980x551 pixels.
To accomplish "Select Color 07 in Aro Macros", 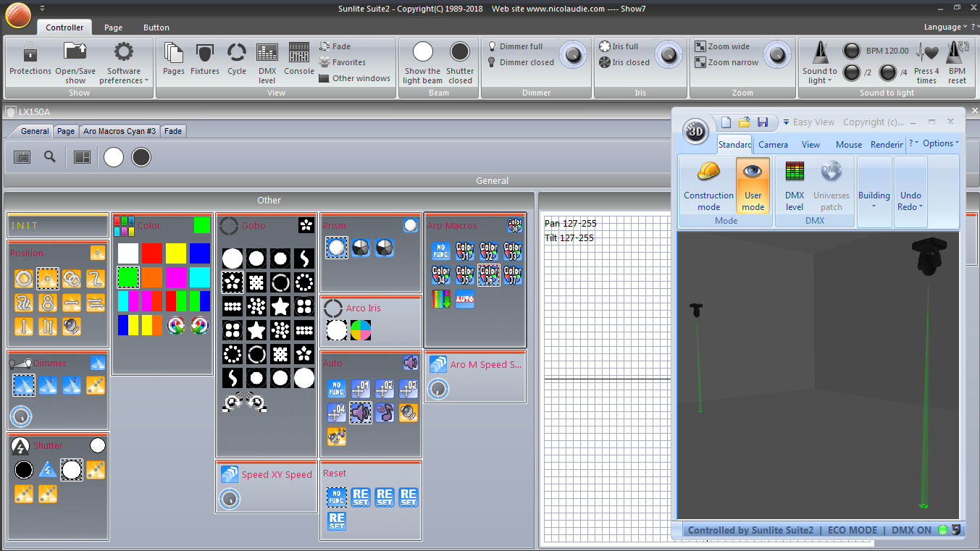I will coord(513,275).
